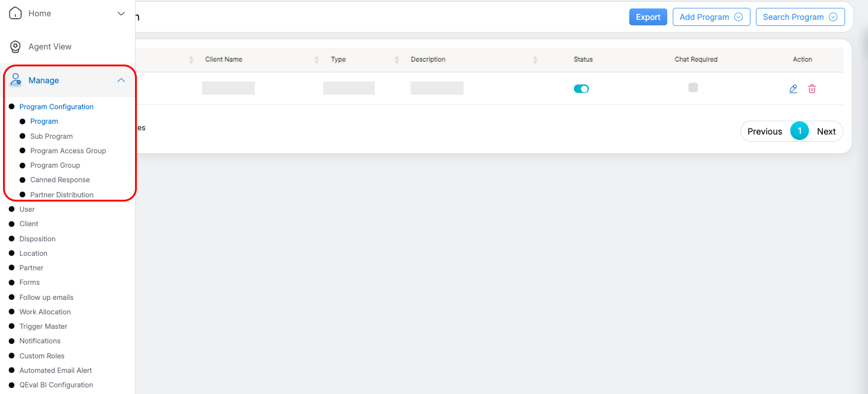Click the red trash delete icon
This screenshot has height=394, width=868.
812,89
